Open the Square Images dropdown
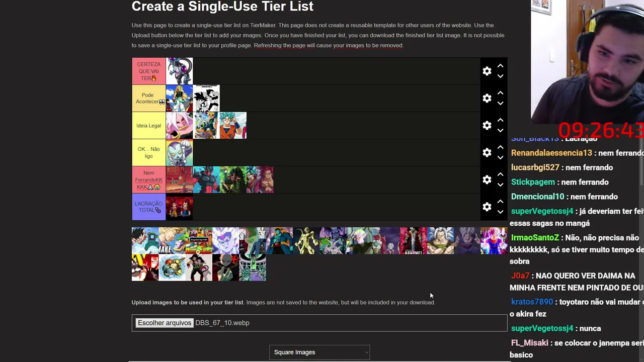644x362 pixels. click(319, 352)
